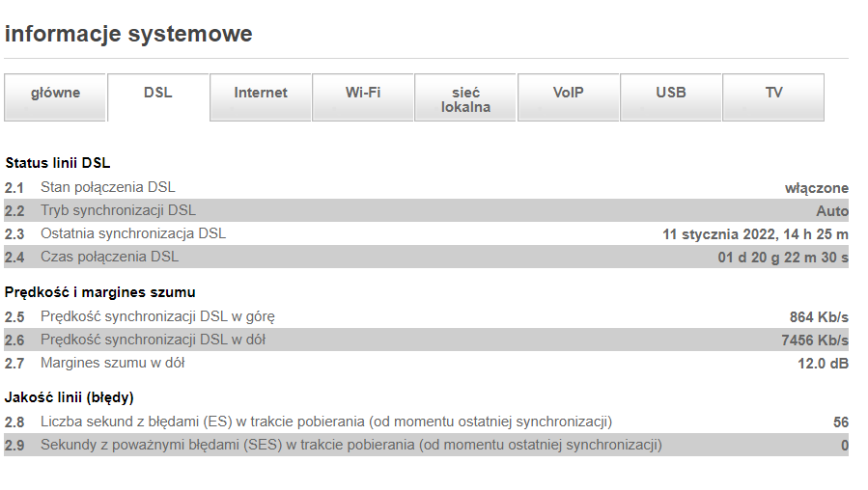This screenshot has height=490, width=868.
Task: Click the 'Stan połączenia DSL' row label
Action: (x=108, y=187)
